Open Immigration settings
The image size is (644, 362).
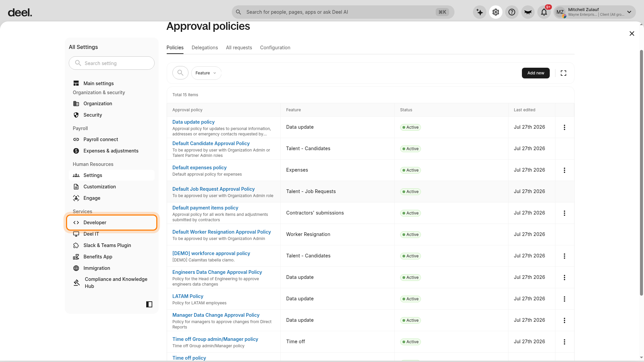coord(112,268)
